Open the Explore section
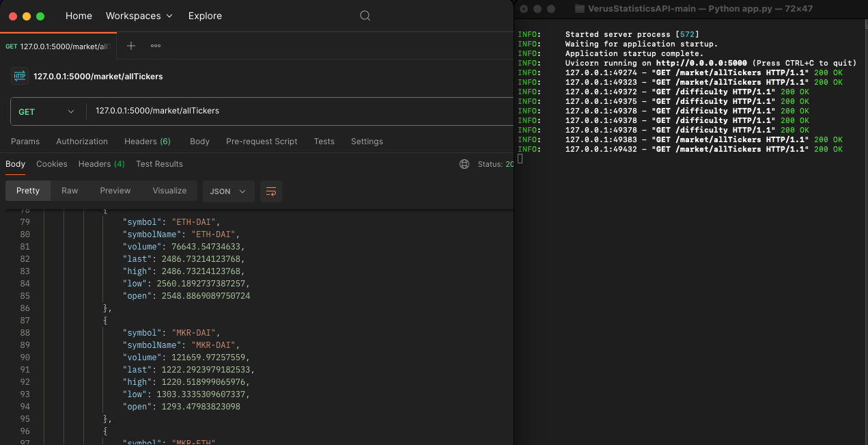 pos(205,16)
